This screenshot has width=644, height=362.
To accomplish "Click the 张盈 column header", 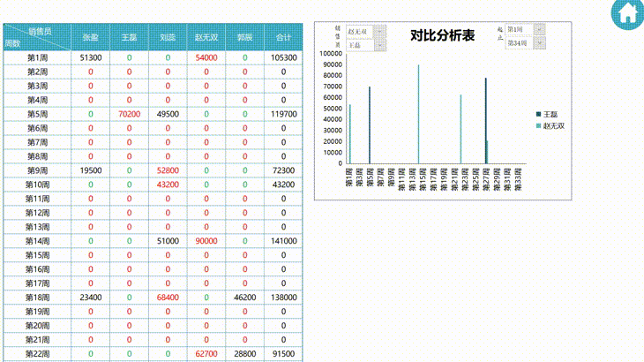I will (x=90, y=37).
